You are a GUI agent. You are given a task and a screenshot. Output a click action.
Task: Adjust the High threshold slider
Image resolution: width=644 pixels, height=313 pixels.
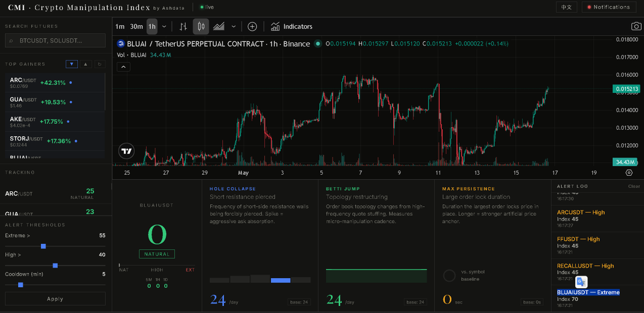point(55,265)
